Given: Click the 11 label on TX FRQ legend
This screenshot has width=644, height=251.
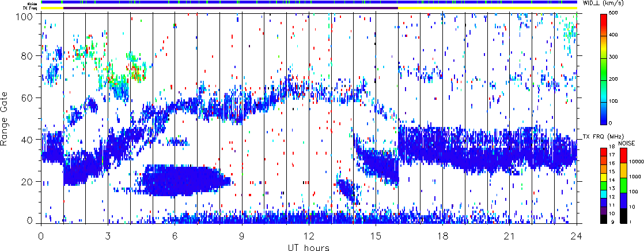Looking at the screenshot, I should click(612, 204).
